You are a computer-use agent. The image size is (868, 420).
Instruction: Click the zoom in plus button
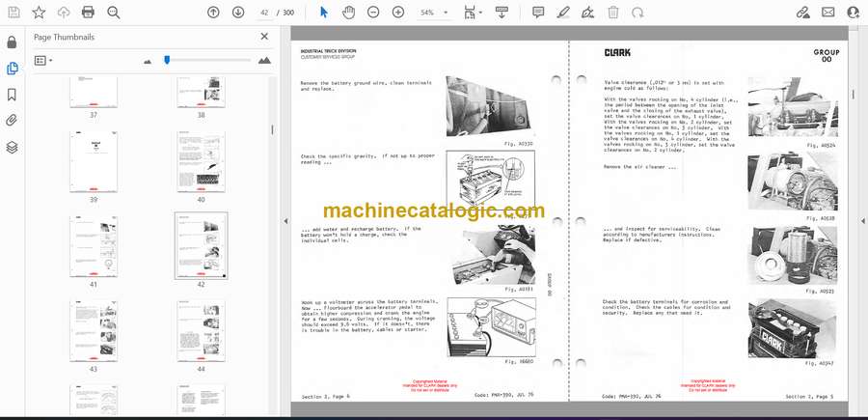click(398, 13)
